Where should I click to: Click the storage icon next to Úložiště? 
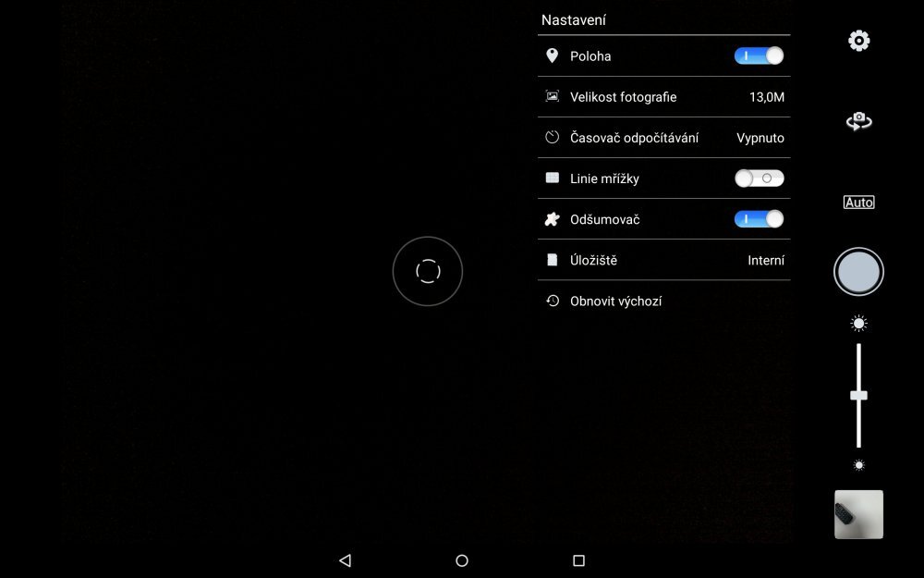[x=552, y=260]
